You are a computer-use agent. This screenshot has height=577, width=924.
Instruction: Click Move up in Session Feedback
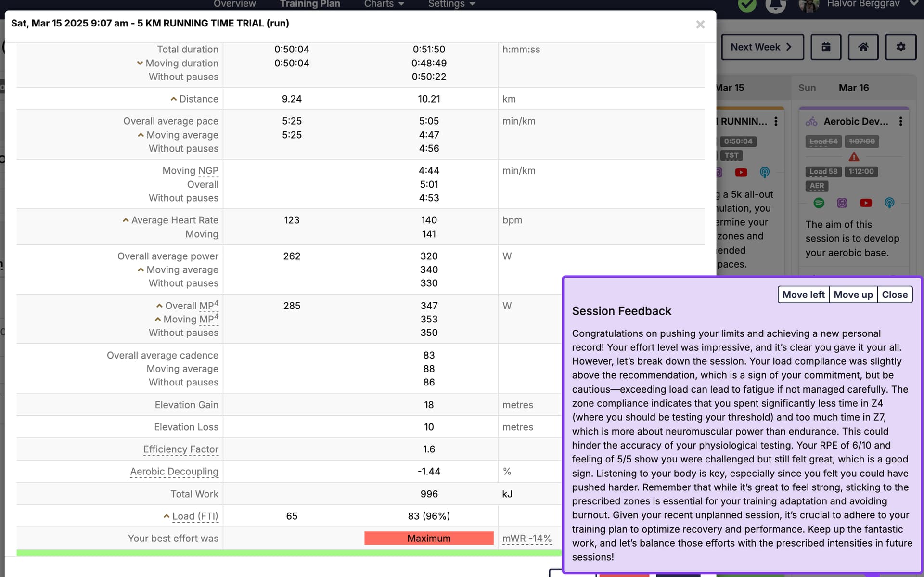click(x=853, y=295)
